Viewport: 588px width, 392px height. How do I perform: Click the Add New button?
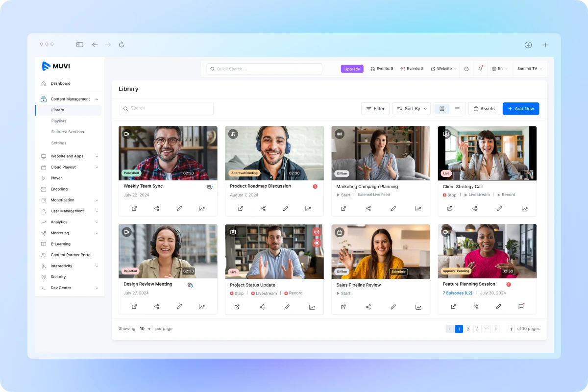521,108
